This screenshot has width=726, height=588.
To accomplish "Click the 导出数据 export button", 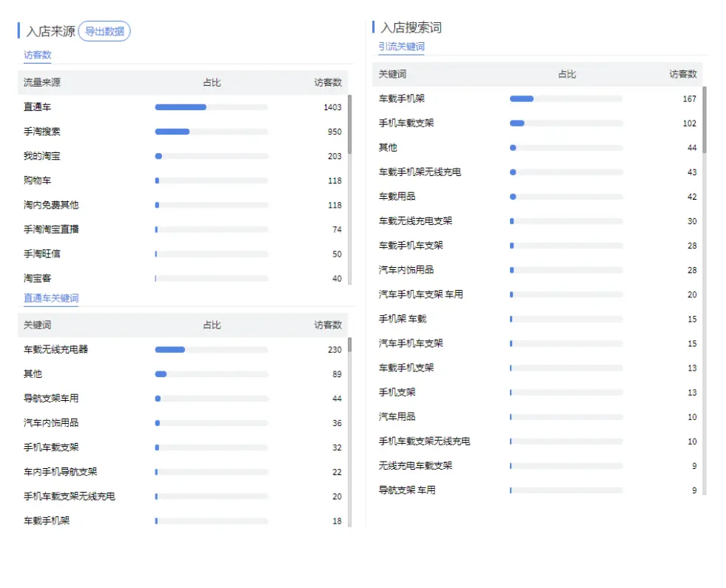I will point(104,31).
